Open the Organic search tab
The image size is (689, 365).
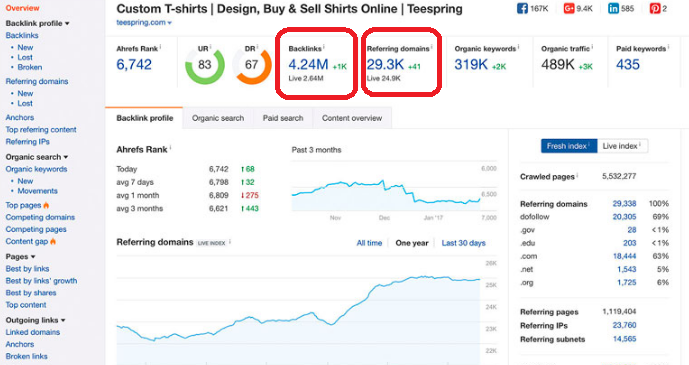point(218,118)
